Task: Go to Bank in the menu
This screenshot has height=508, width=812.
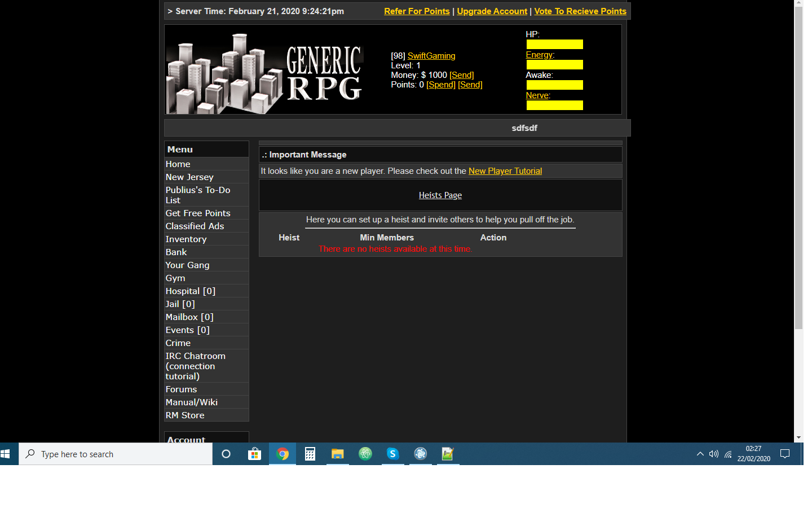Action: pyautogui.click(x=176, y=252)
